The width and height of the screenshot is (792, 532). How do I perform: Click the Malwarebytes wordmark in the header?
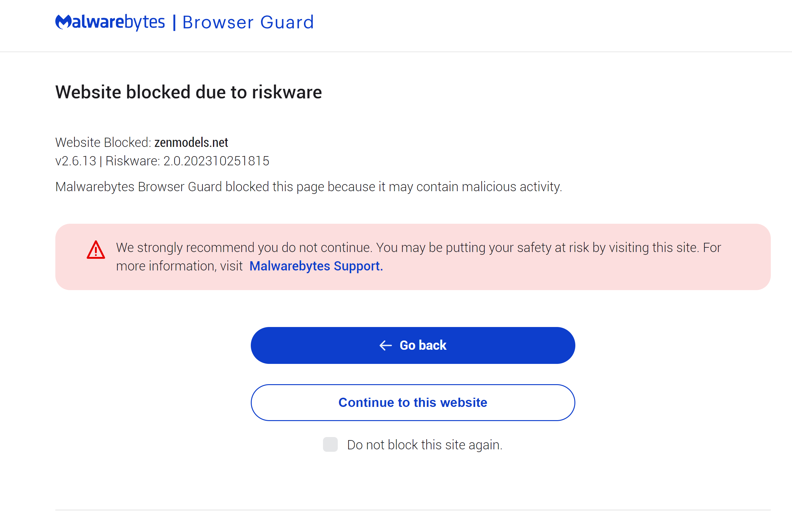point(118,22)
